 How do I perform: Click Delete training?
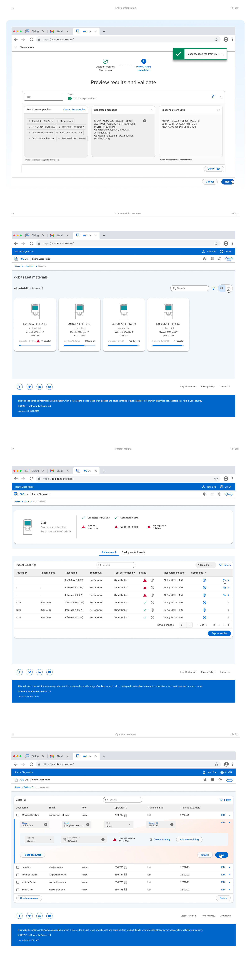click(160, 839)
